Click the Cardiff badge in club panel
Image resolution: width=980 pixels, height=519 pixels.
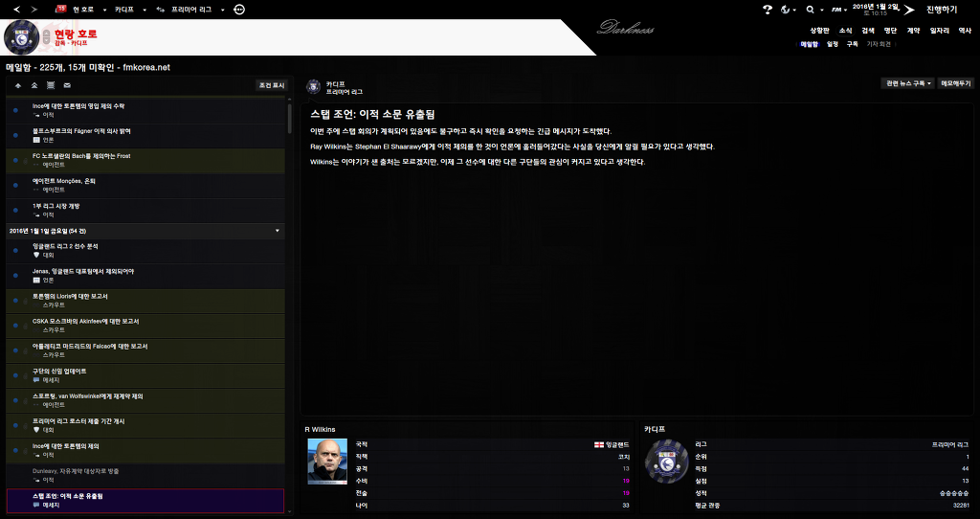pos(666,461)
